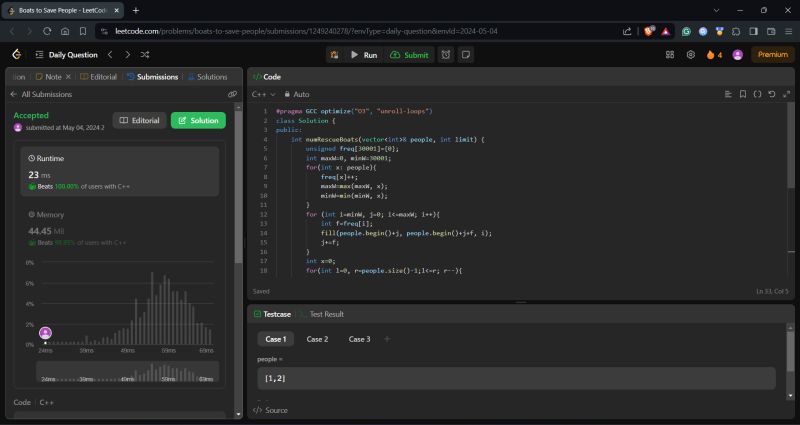800x425 pixels.
Task: Go back to All Submissions
Action: [x=41, y=94]
